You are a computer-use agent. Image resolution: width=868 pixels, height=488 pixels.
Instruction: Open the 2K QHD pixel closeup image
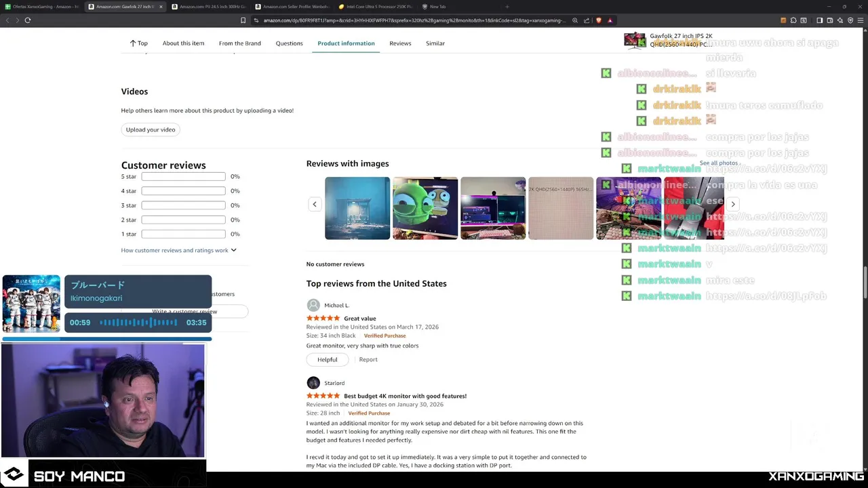click(x=561, y=208)
